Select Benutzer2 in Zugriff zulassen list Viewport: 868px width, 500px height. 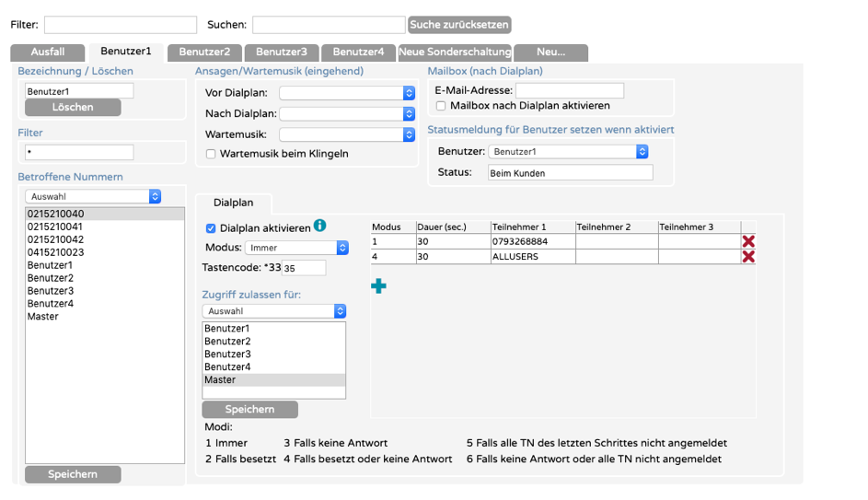[274, 341]
